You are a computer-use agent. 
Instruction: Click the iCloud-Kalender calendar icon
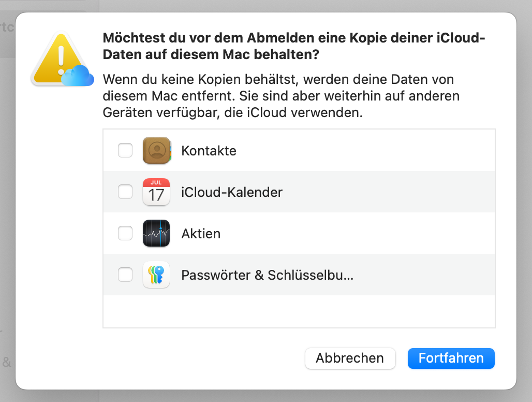point(156,192)
